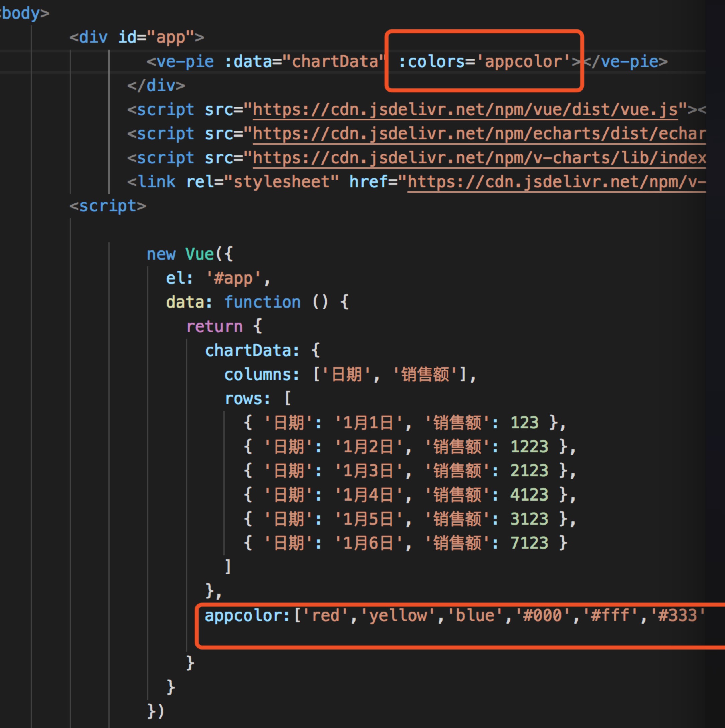
Task: Click the 'yellow' string in appcolor
Action: (x=398, y=616)
